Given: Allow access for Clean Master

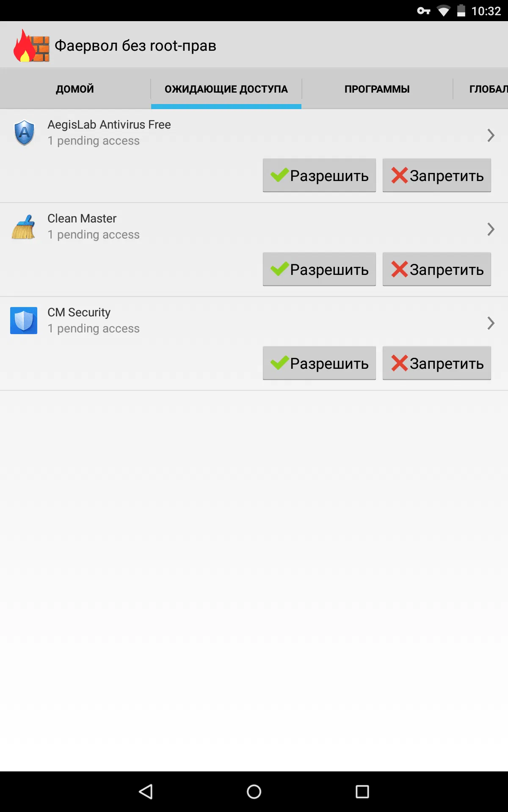Looking at the screenshot, I should coord(319,269).
